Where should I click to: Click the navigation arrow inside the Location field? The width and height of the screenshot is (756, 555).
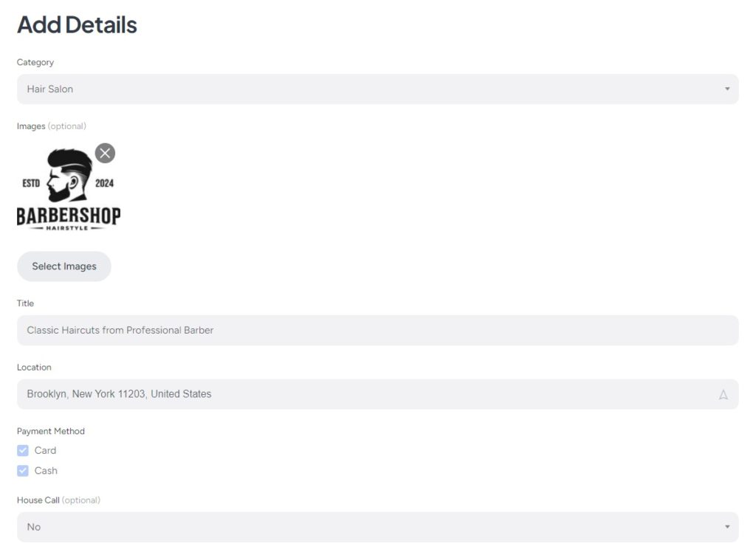[723, 393]
